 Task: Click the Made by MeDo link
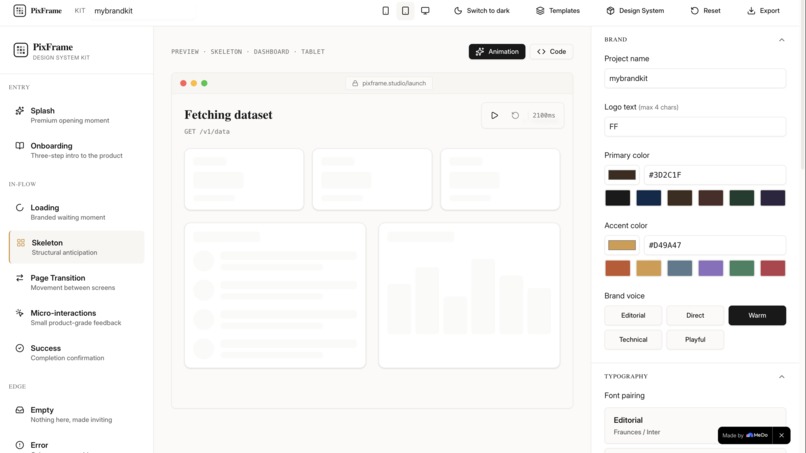745,435
